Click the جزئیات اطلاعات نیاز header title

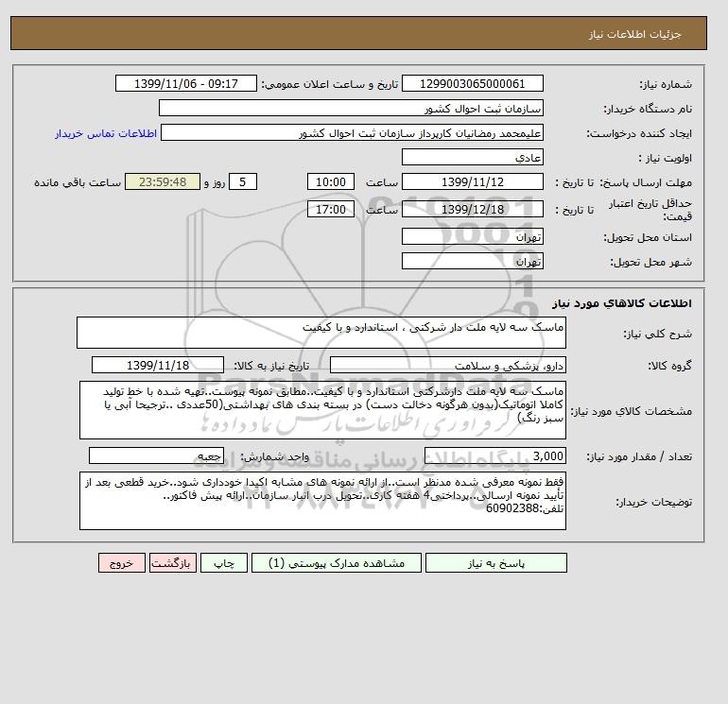[x=634, y=35]
